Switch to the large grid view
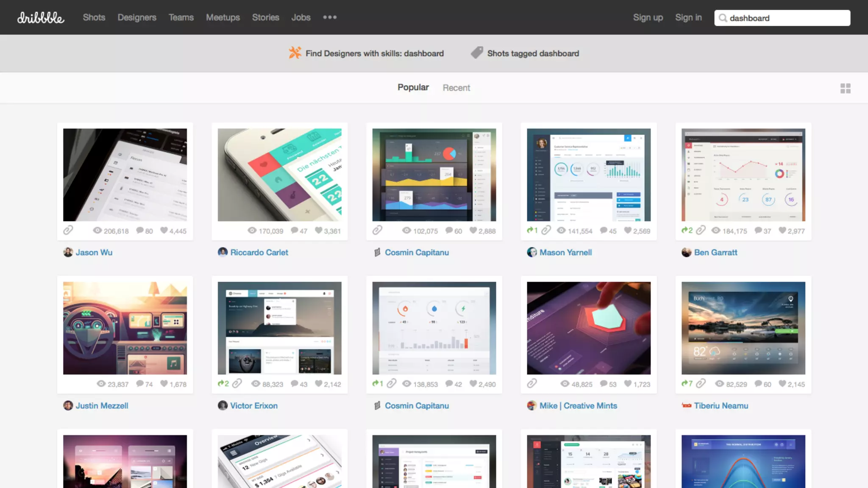This screenshot has height=488, width=868. 845,88
